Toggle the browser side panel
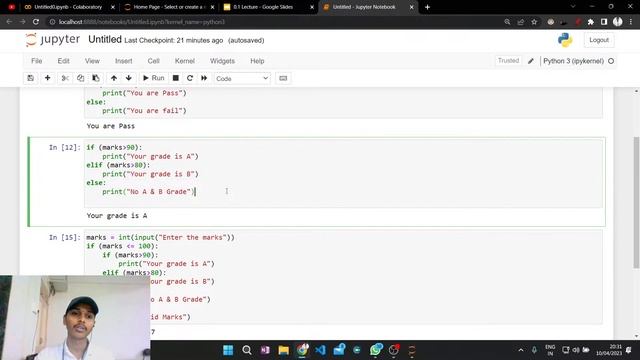Screen dimensions: 640x360 point(604,22)
